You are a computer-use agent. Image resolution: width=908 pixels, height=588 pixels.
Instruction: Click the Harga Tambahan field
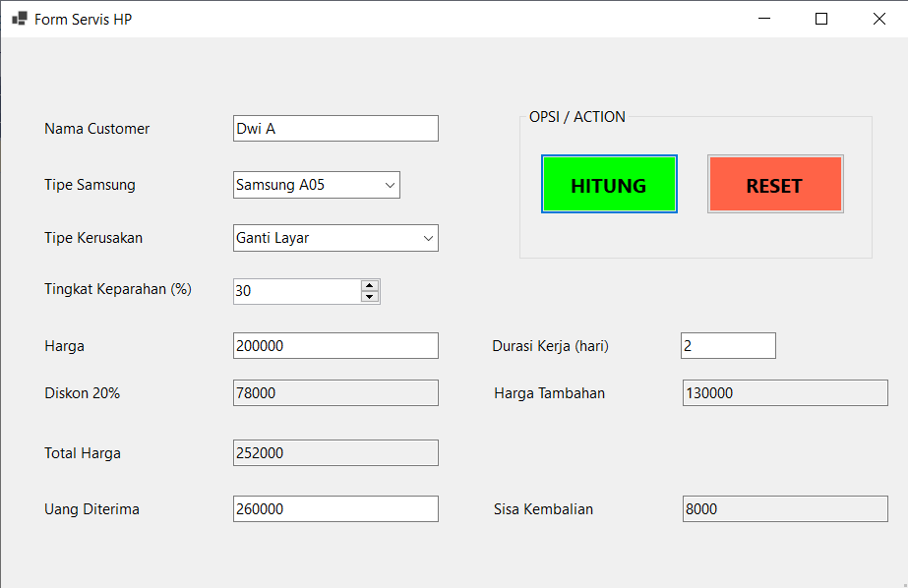(785, 393)
